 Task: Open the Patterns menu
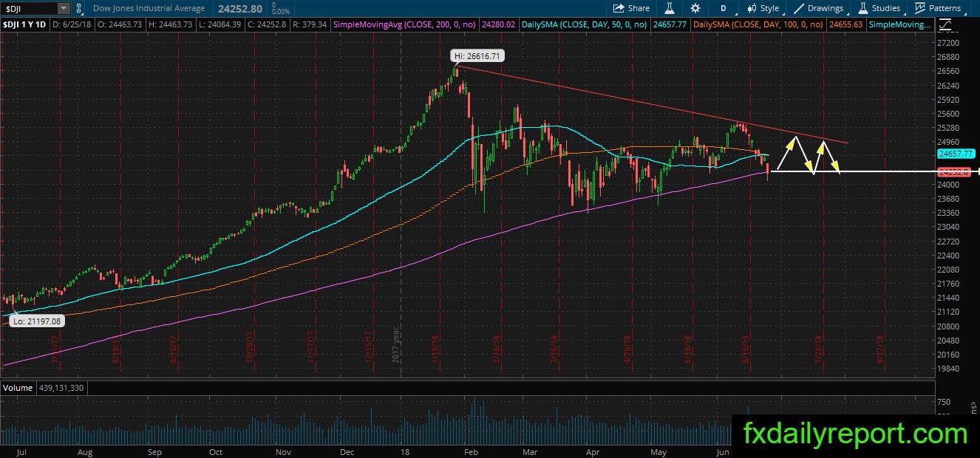(939, 8)
